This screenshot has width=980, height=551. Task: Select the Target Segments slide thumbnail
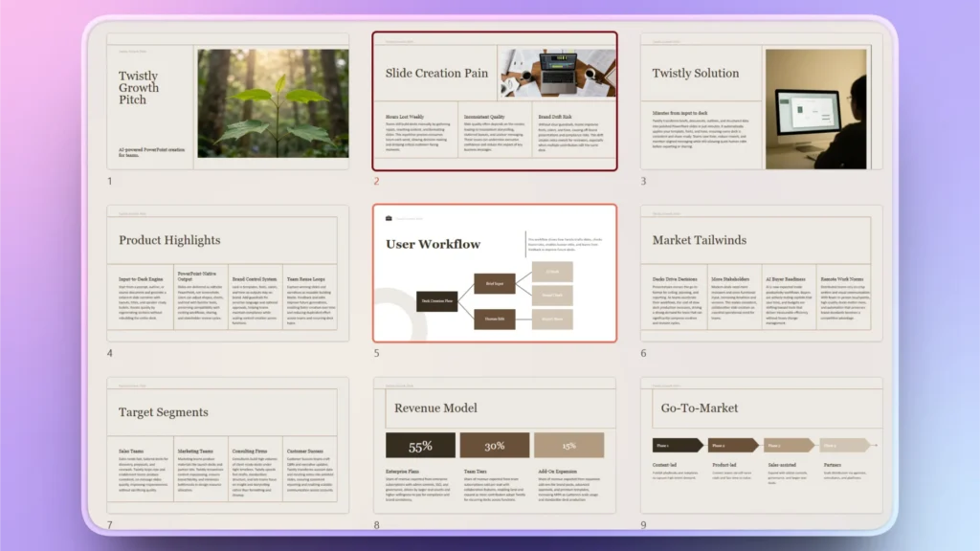228,445
